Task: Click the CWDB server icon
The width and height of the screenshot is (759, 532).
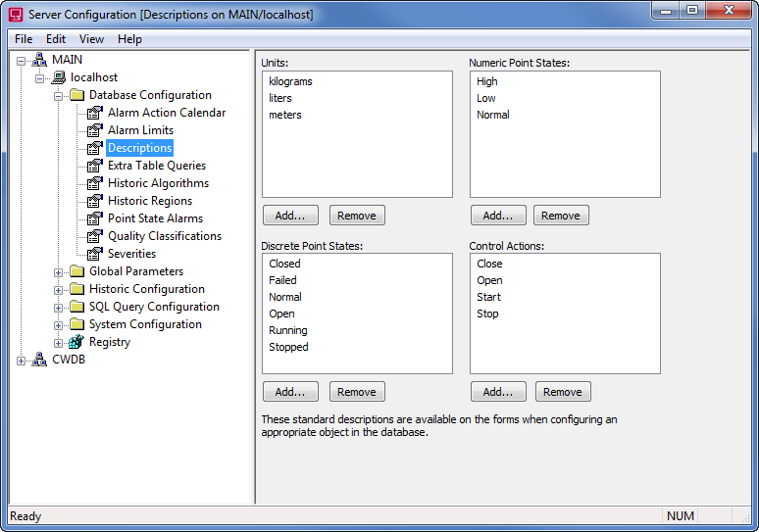Action: 39,360
